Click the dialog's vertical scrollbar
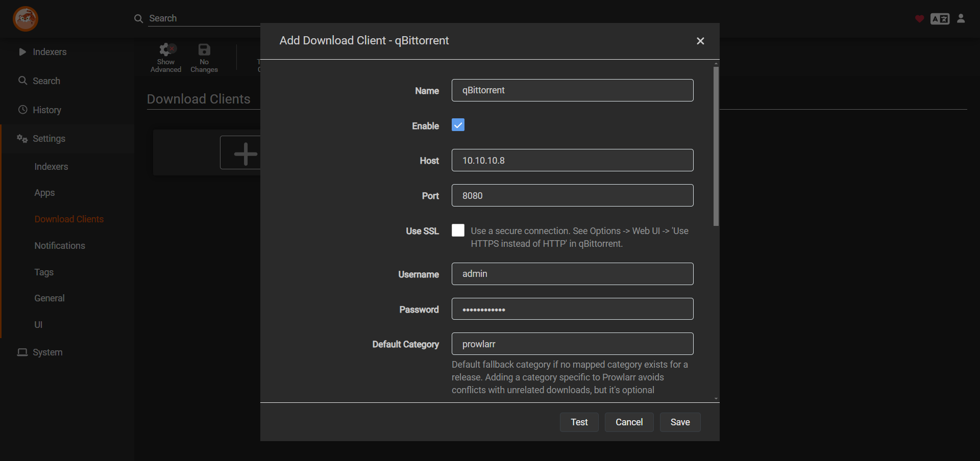 click(x=716, y=147)
